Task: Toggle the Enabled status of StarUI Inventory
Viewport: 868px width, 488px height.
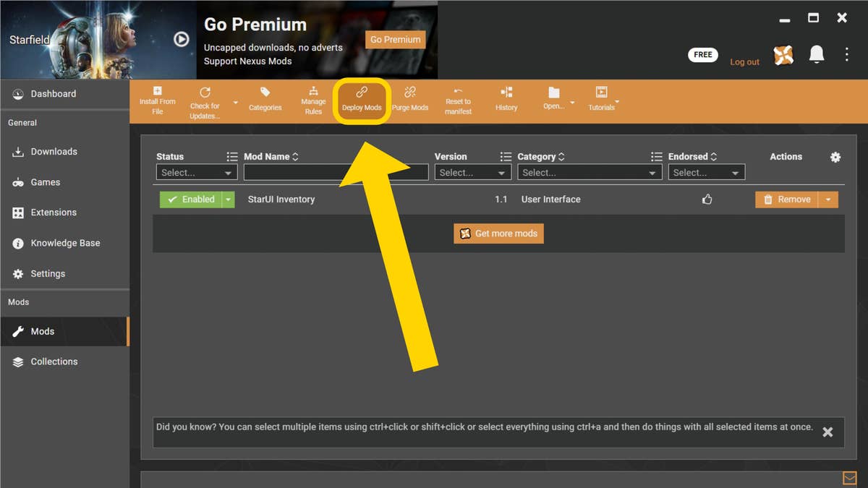Action: (190, 200)
